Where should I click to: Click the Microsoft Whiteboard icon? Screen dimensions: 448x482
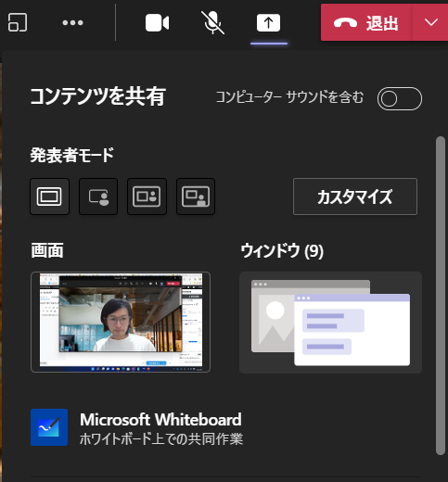pos(49,427)
